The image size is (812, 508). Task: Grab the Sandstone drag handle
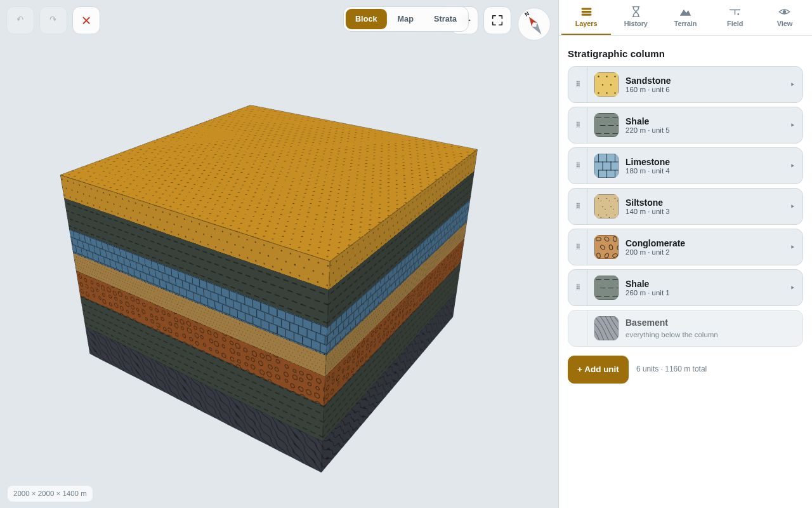tap(578, 84)
